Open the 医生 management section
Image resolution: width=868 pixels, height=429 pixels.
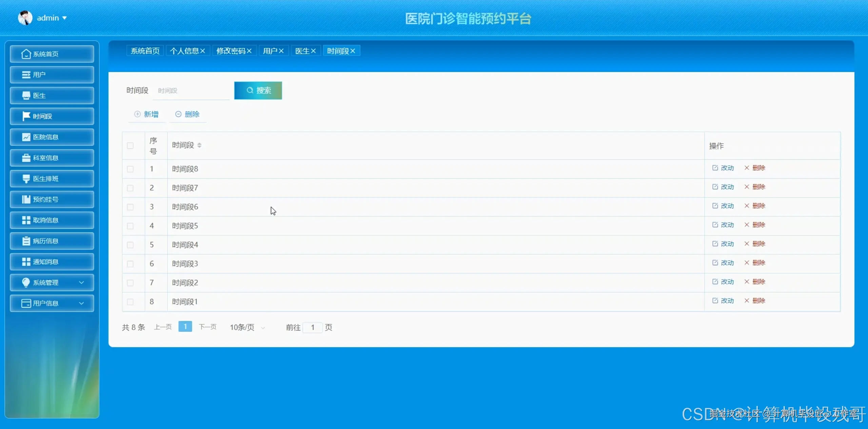(x=52, y=95)
